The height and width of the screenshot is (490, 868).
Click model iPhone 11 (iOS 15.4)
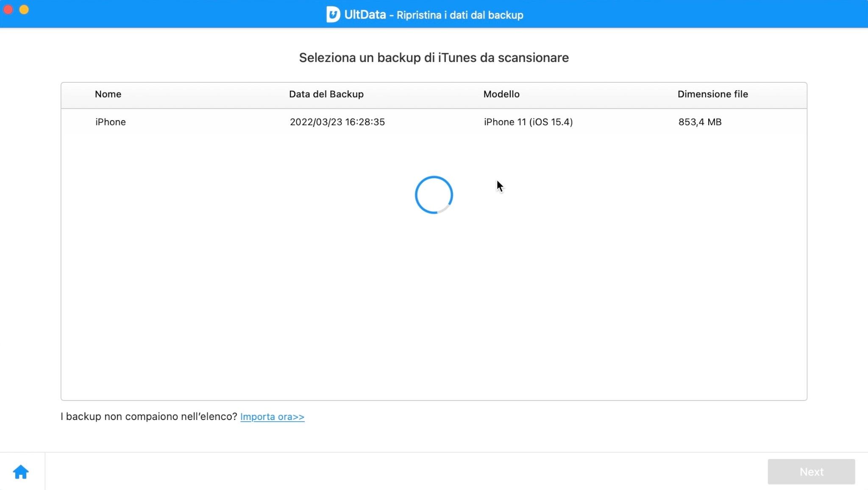(528, 122)
